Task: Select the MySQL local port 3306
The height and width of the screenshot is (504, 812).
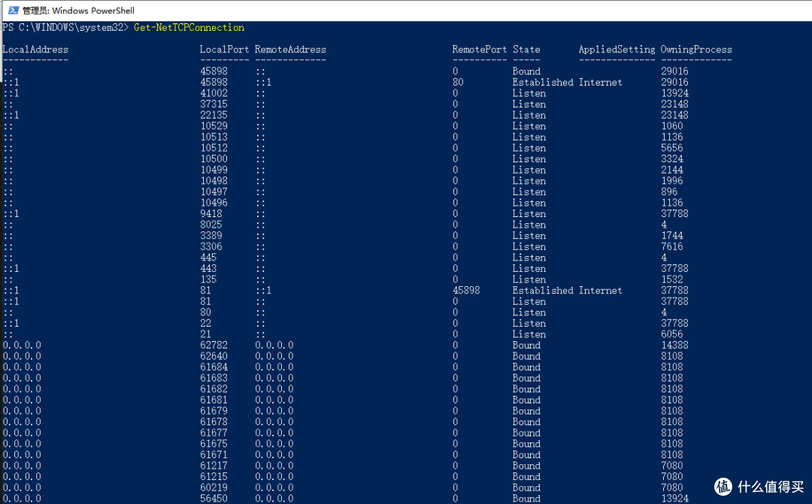Action: [211, 246]
